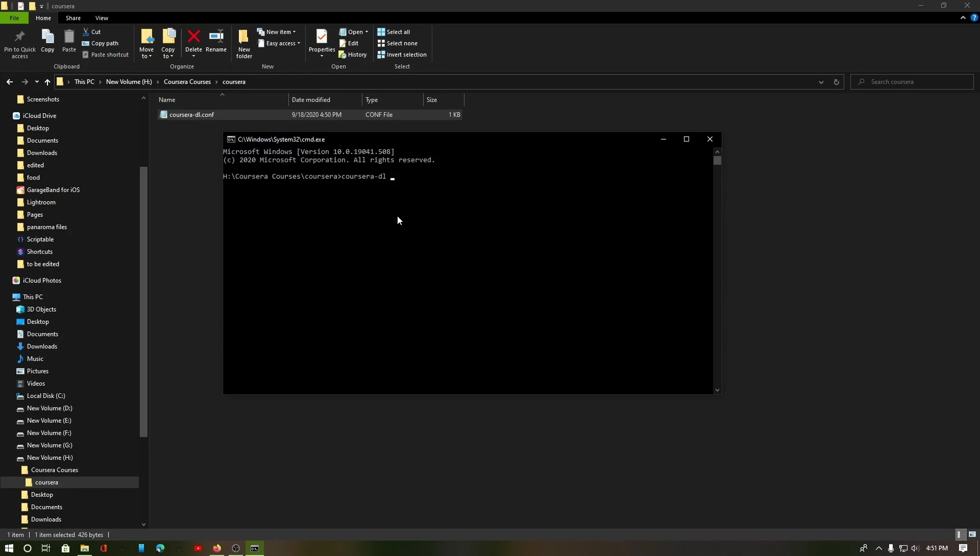The width and height of the screenshot is (980, 556).
Task: Click the red Delete icon
Action: [x=193, y=36]
